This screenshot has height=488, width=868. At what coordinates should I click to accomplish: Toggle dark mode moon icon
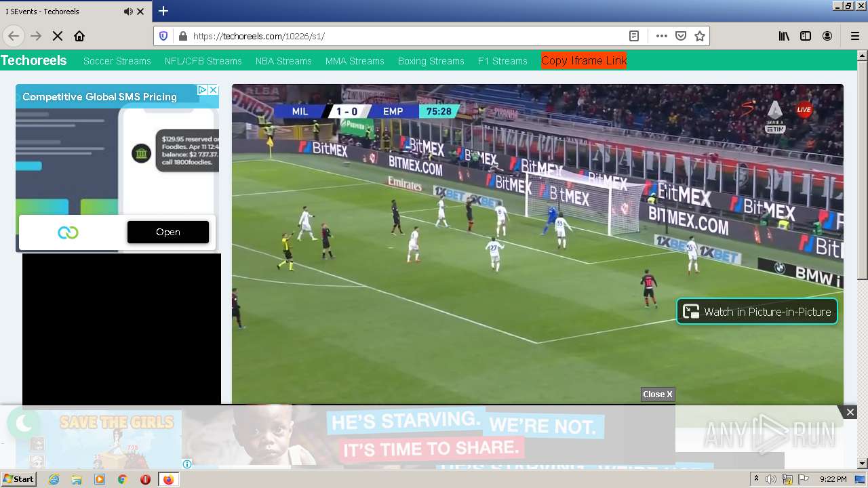click(x=24, y=424)
